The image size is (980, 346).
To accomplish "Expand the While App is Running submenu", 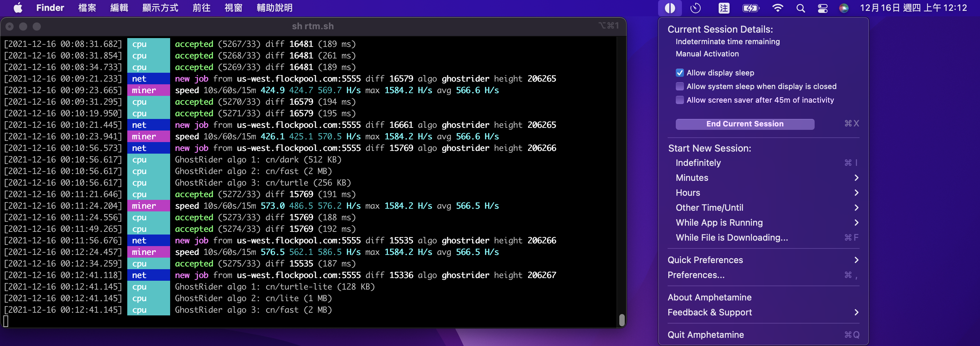I will click(763, 223).
